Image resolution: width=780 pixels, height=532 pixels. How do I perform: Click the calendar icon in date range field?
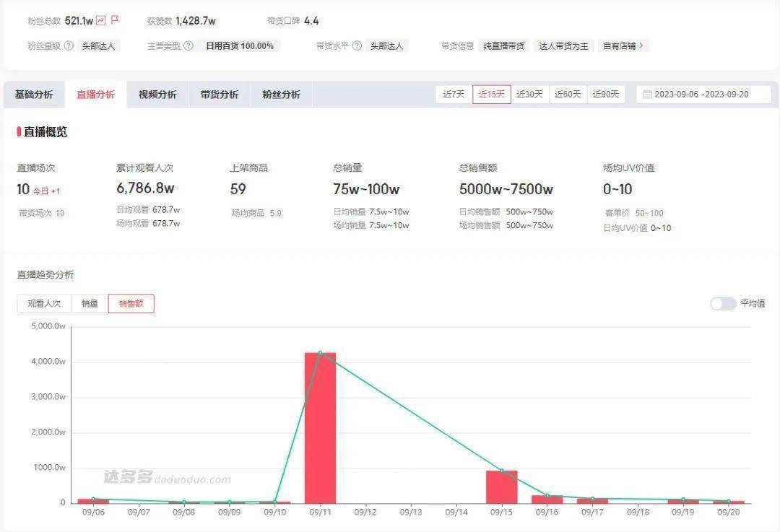[647, 95]
